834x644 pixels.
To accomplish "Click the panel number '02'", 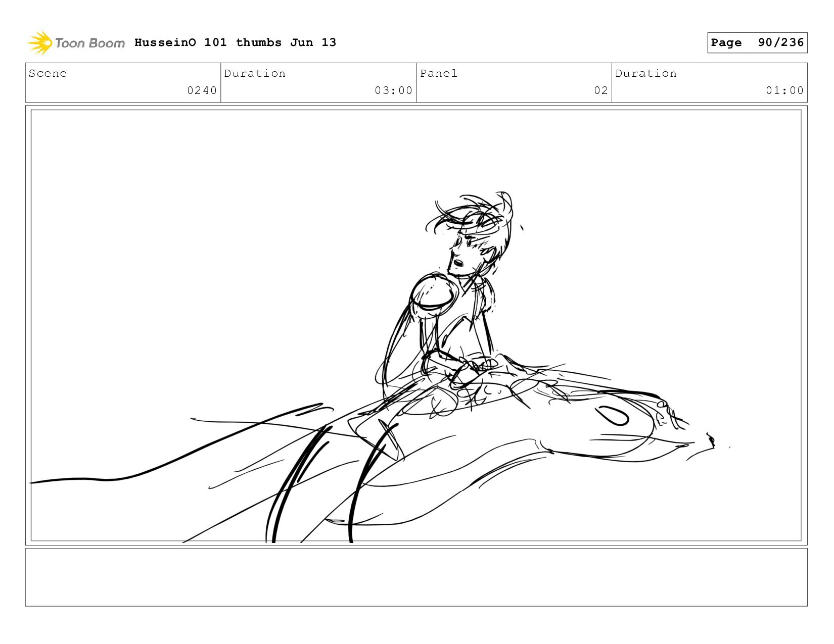I will point(600,90).
